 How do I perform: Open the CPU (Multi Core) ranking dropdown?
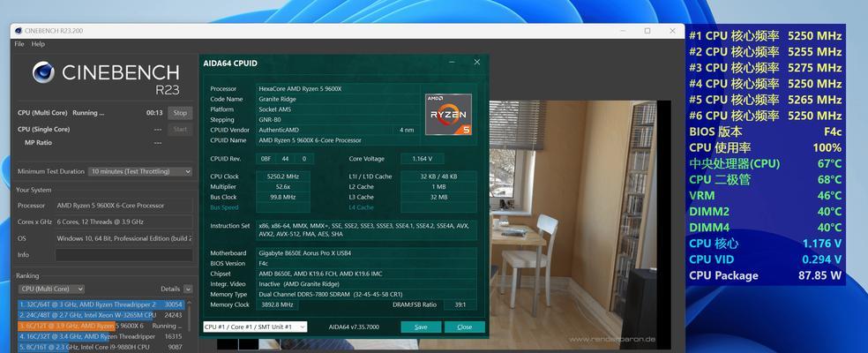[x=51, y=289]
